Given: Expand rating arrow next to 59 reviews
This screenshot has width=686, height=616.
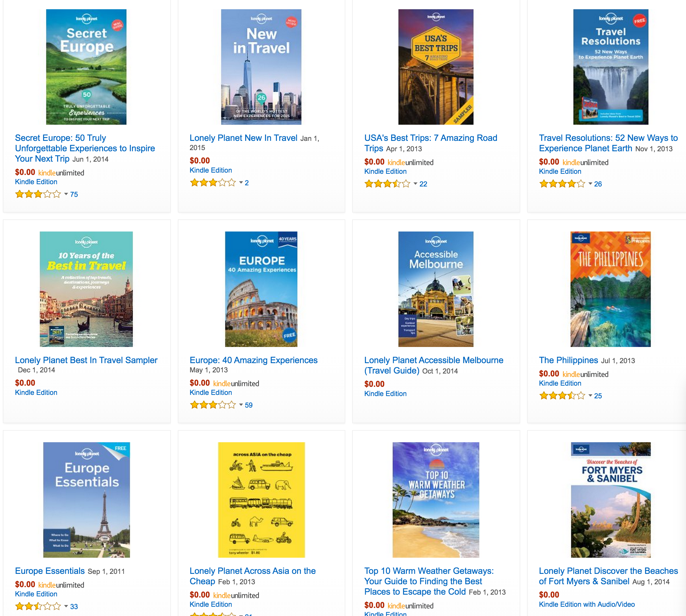Looking at the screenshot, I should 241,405.
